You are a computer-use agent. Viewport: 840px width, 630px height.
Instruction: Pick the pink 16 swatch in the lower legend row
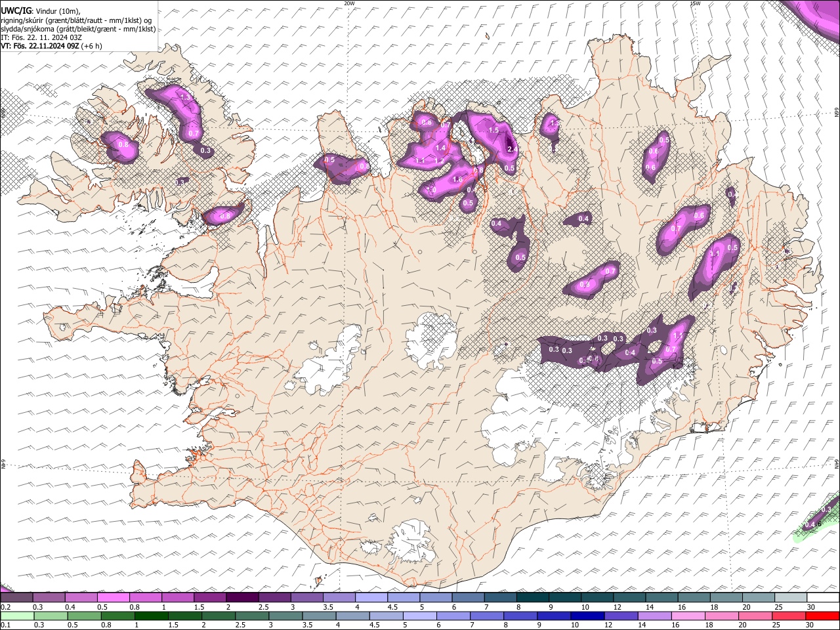pyautogui.click(x=688, y=616)
